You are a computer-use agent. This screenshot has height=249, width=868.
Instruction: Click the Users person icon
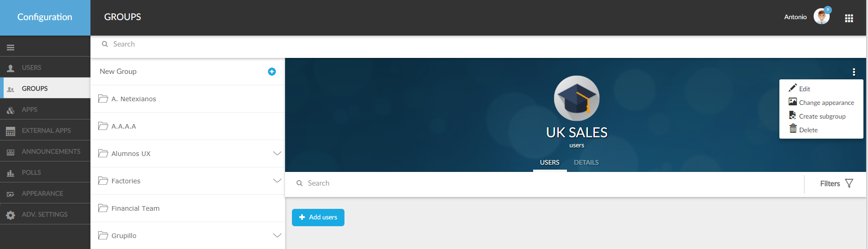click(x=11, y=68)
